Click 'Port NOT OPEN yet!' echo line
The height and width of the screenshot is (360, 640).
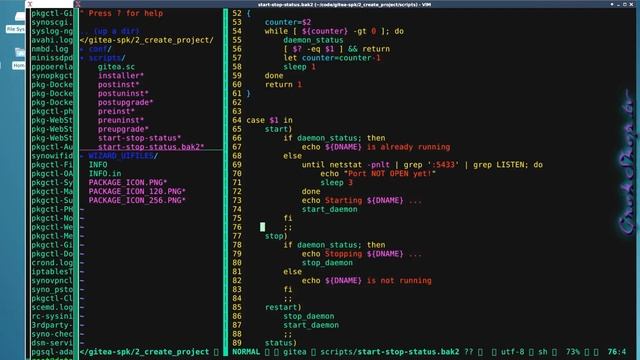(x=378, y=174)
